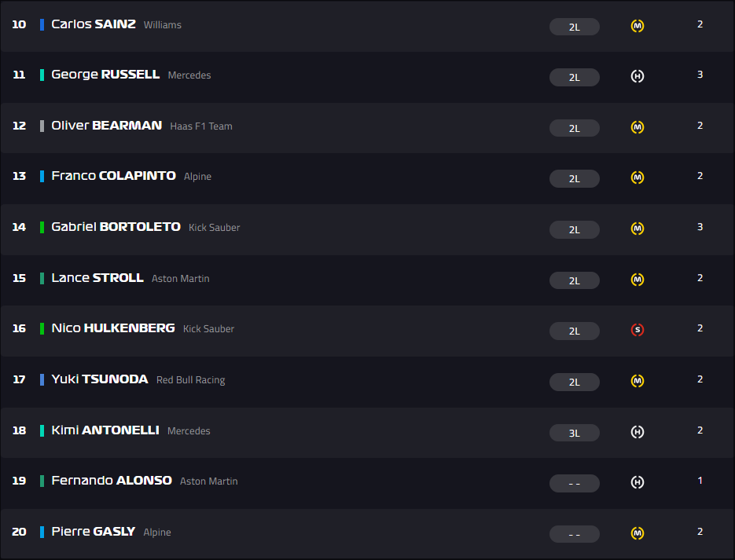Click George Russell's pit stop count
The height and width of the screenshot is (560, 735).
click(700, 75)
